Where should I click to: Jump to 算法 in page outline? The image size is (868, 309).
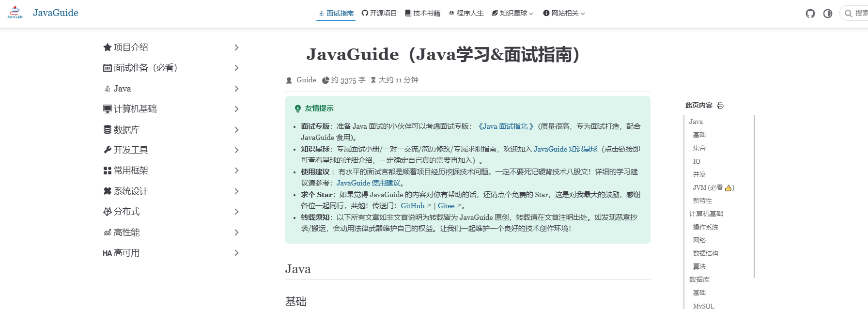click(699, 266)
